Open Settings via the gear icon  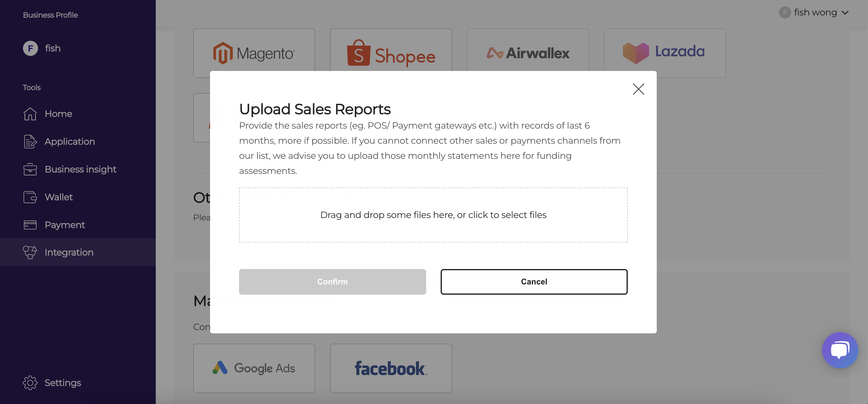[30, 383]
